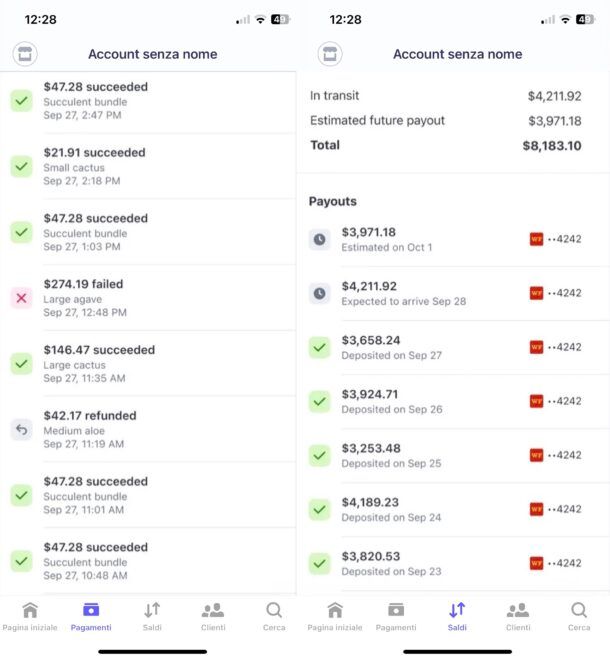Tap the store icon on right screen header
Image resolution: width=610 pixels, height=660 pixels.
click(x=330, y=54)
